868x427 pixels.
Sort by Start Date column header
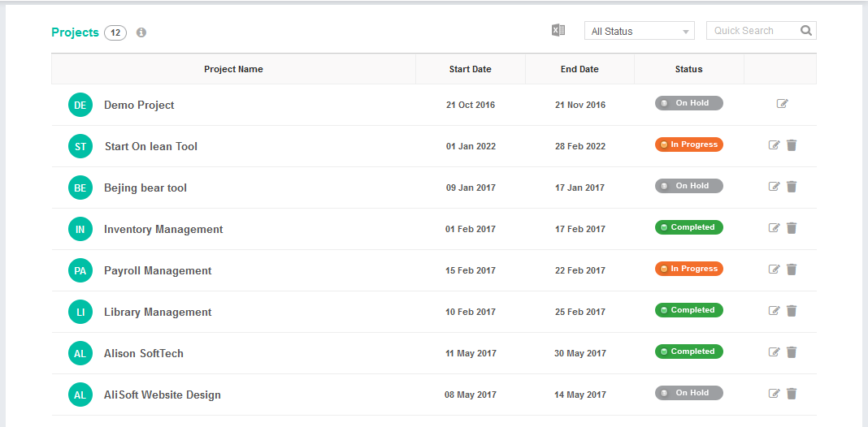(x=470, y=69)
